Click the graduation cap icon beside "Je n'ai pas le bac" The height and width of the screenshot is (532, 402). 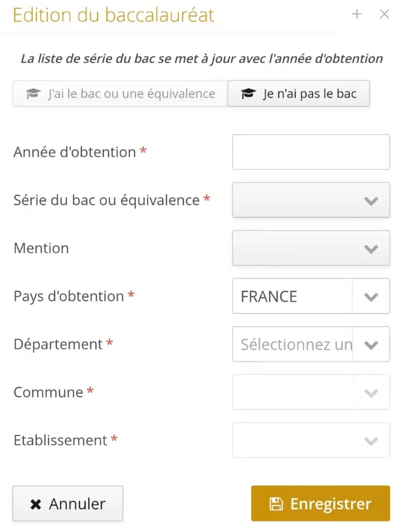(248, 93)
